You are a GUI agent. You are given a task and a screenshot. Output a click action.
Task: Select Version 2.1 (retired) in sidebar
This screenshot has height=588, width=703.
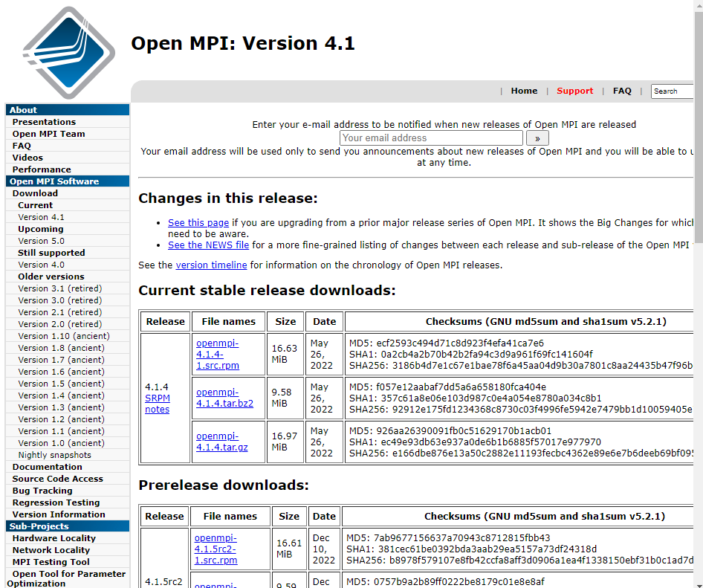[59, 312]
